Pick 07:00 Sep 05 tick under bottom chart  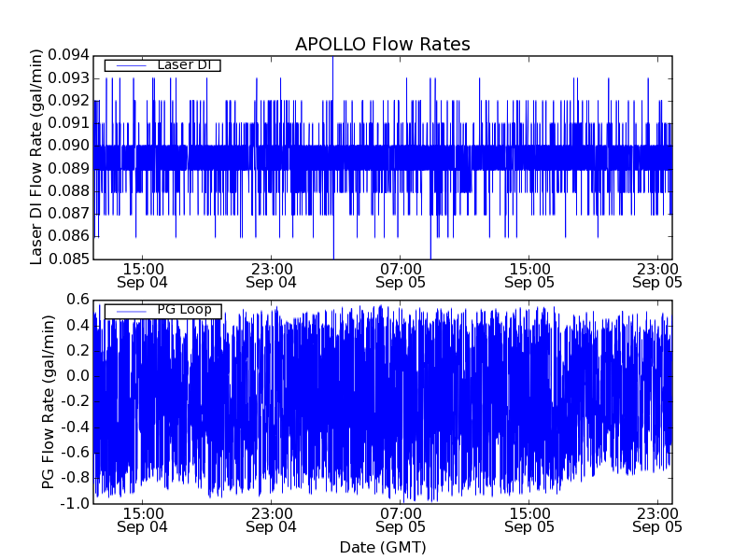(x=400, y=519)
